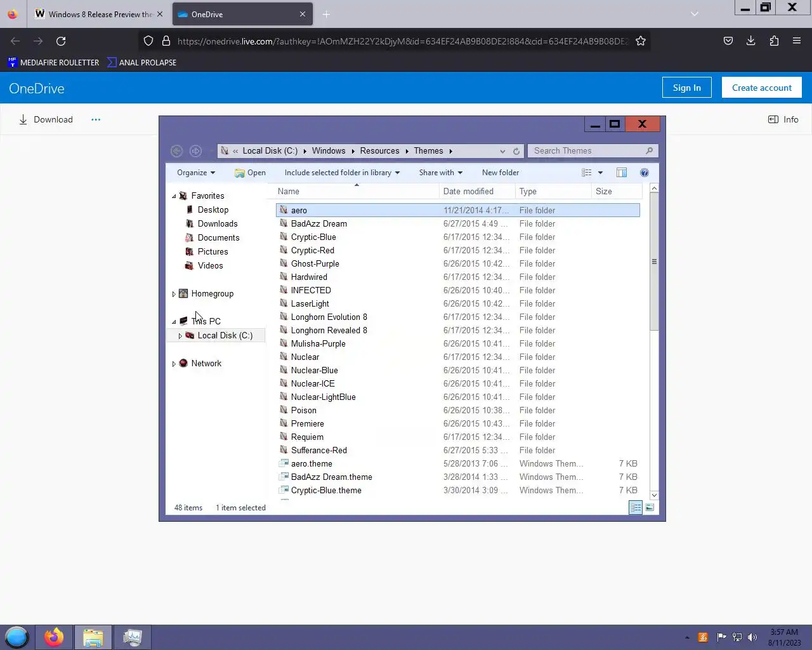Viewport: 812px width, 650px height.
Task: Select the Longhorn Evolution 8 folder
Action: [457, 317]
